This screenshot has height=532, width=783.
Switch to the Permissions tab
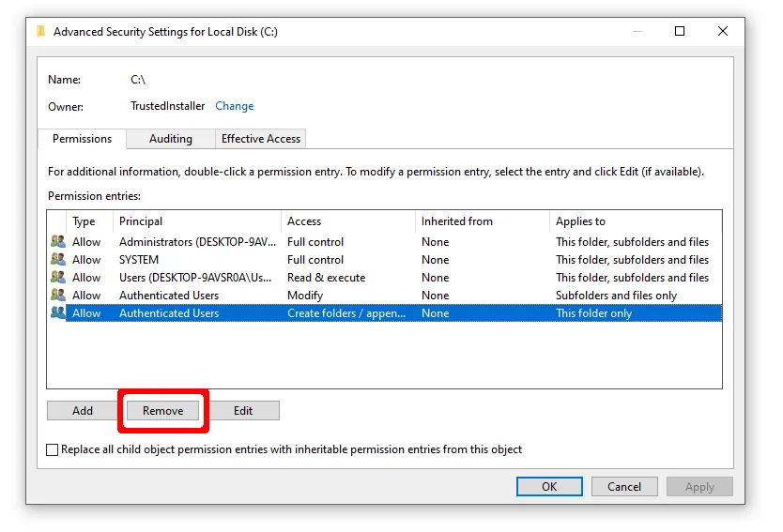83,139
